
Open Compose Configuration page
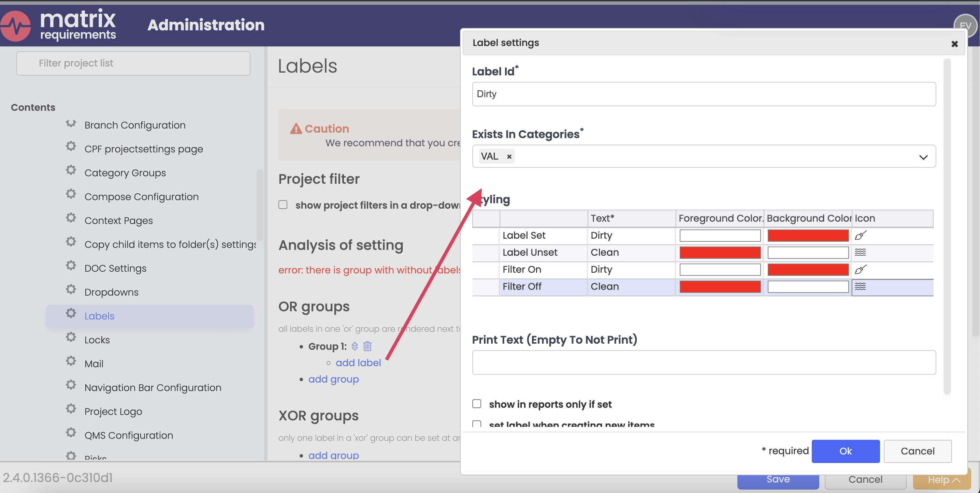pos(141,196)
